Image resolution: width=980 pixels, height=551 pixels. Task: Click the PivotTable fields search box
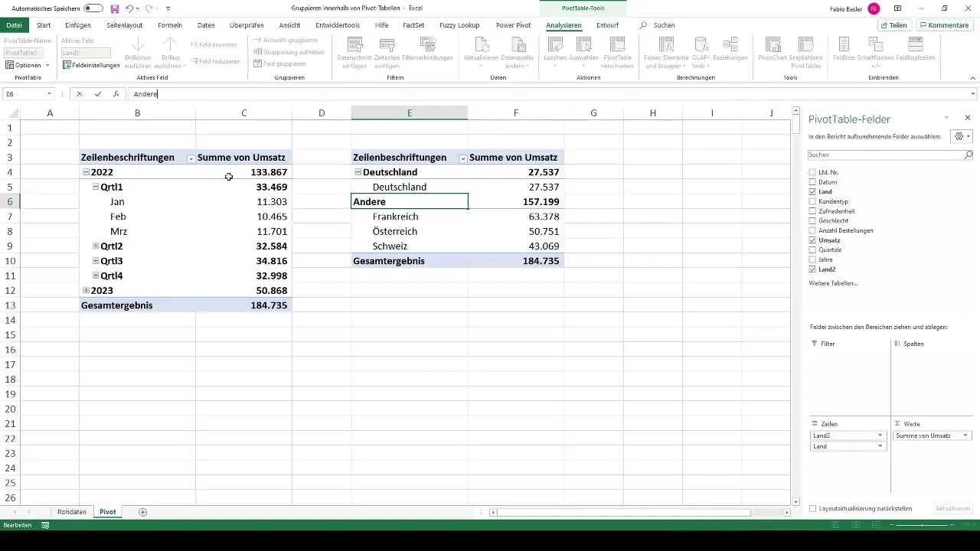[x=890, y=155]
